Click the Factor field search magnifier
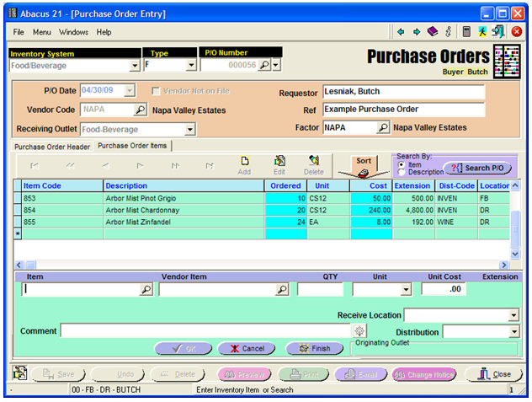 383,128
